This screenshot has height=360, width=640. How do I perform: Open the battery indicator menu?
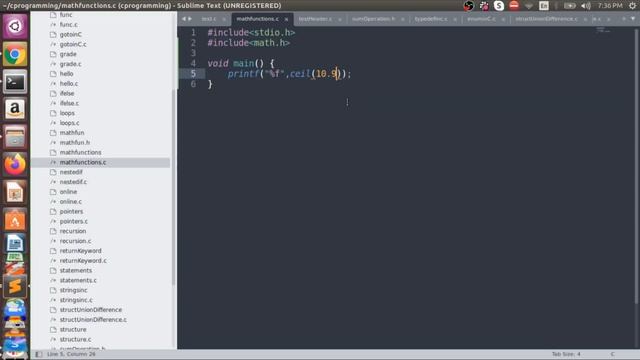569,6
